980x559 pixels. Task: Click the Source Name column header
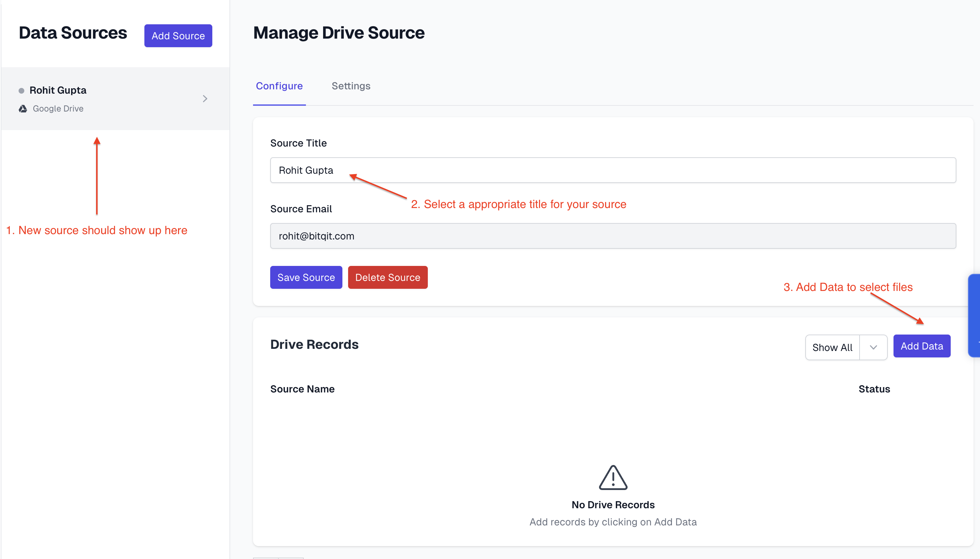pyautogui.click(x=302, y=389)
